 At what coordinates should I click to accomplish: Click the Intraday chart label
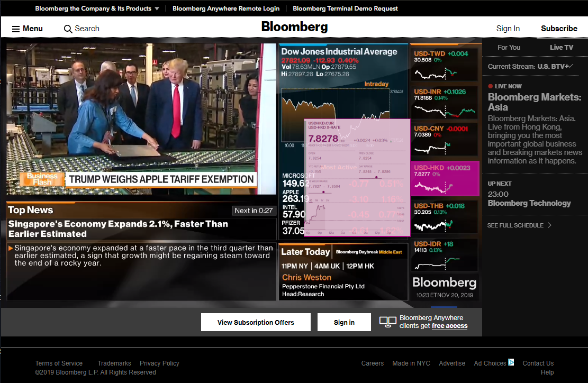[376, 84]
